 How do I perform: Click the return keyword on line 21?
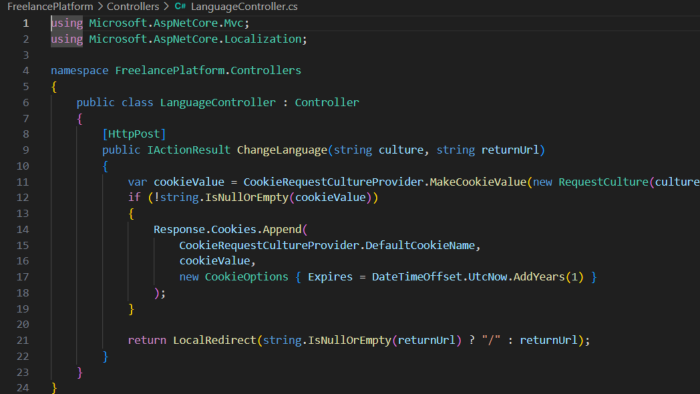tap(147, 340)
